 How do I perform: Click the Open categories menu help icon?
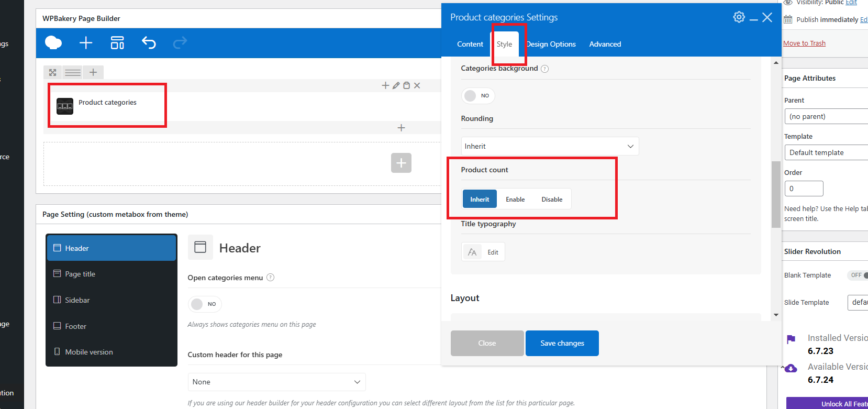270,278
